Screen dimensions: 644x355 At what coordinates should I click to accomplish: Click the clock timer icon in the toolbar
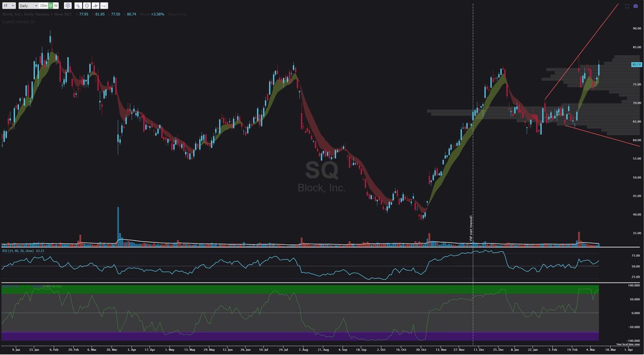[87, 5]
